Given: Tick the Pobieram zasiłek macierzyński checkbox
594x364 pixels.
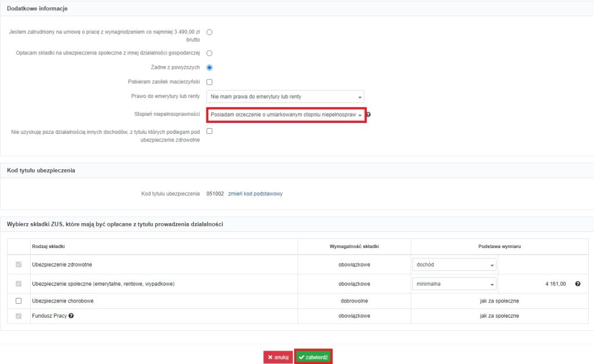Looking at the screenshot, I should point(209,82).
